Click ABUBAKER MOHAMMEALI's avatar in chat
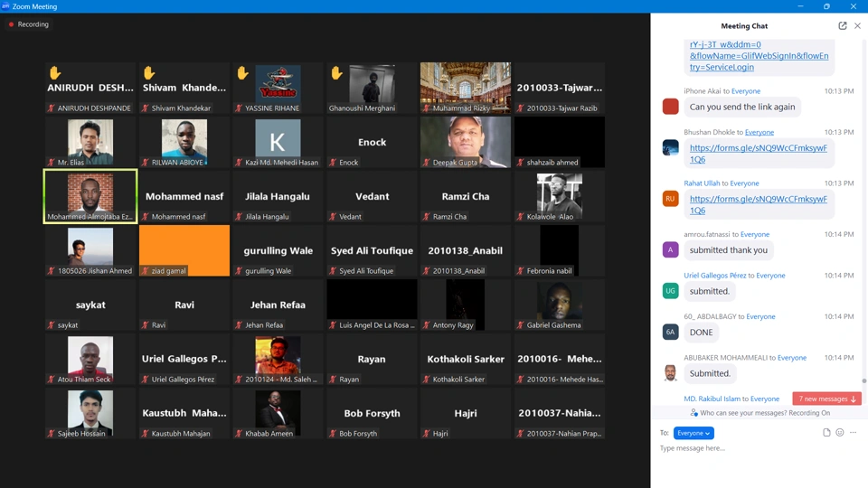The height and width of the screenshot is (488, 868). [x=670, y=373]
